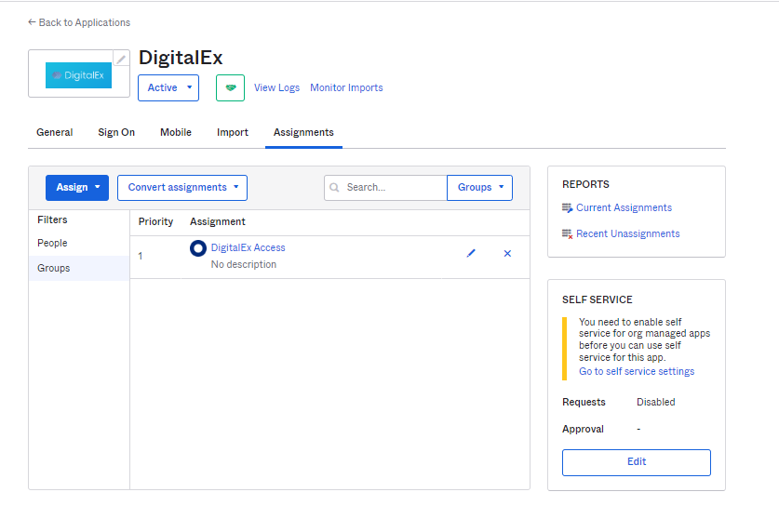Click the Edit button in Self Service
The height and width of the screenshot is (532, 779).
click(x=636, y=462)
